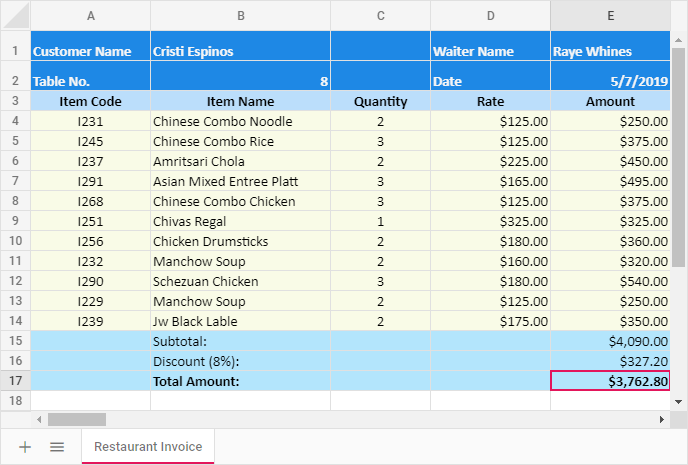Click the horizontal scrollbar left arrow
Image resolution: width=688 pixels, height=465 pixels.
coord(40,419)
